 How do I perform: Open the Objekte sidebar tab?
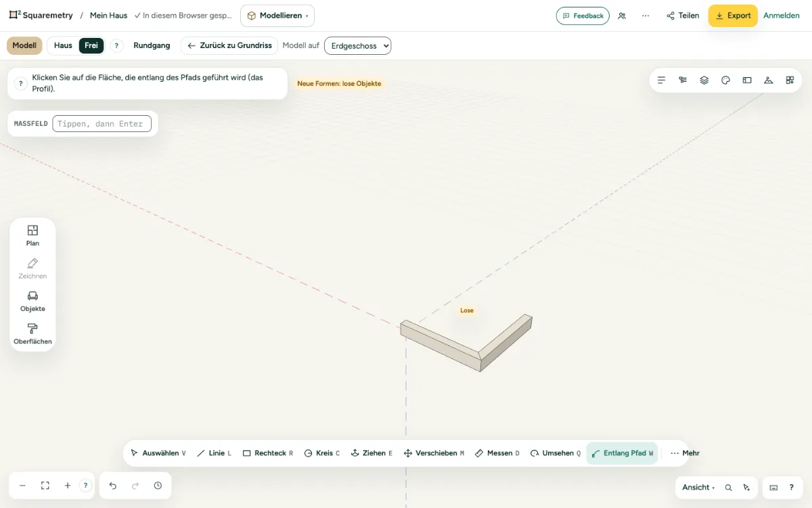pyautogui.click(x=32, y=301)
